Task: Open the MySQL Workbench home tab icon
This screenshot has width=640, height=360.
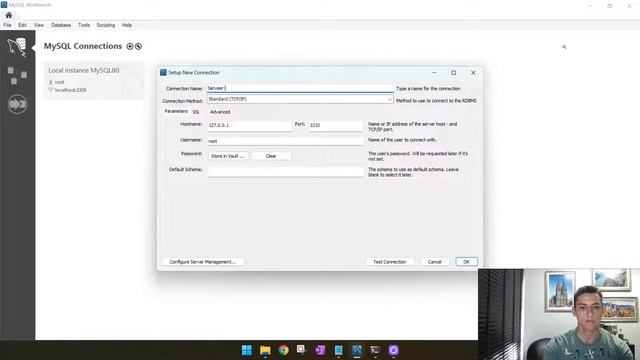Action: pos(9,15)
